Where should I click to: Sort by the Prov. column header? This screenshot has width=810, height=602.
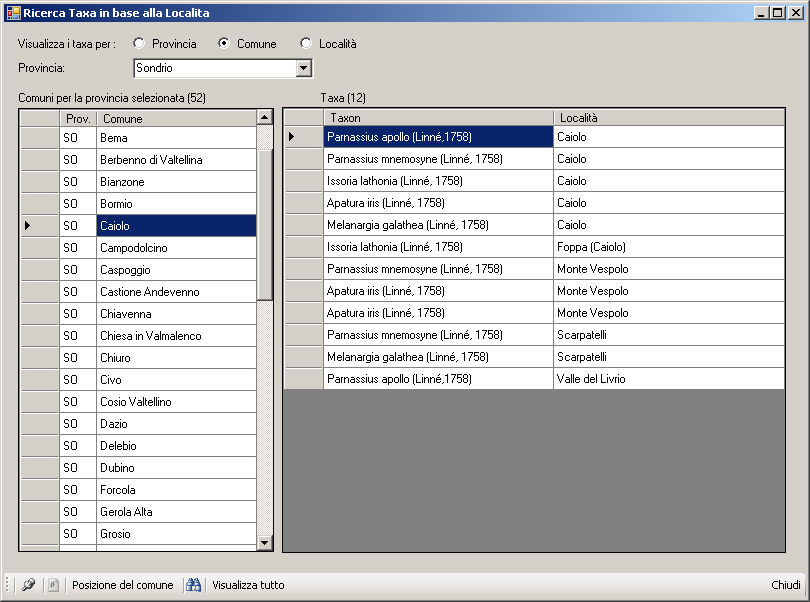click(78, 118)
